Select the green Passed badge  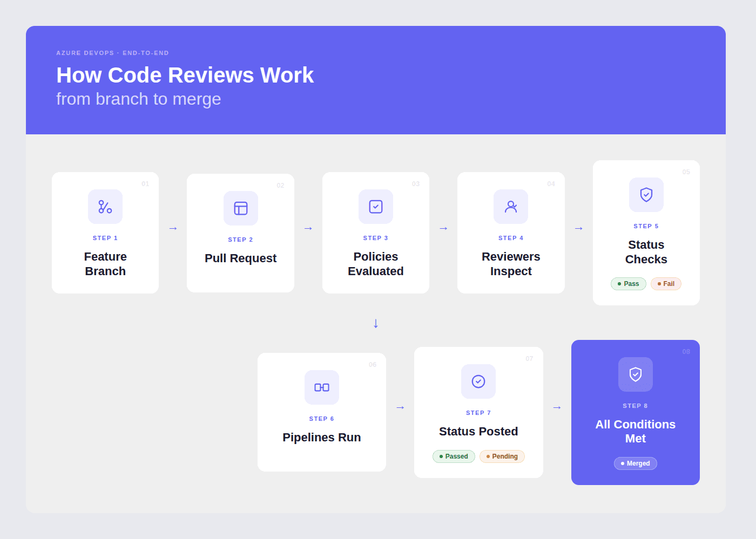[454, 456]
